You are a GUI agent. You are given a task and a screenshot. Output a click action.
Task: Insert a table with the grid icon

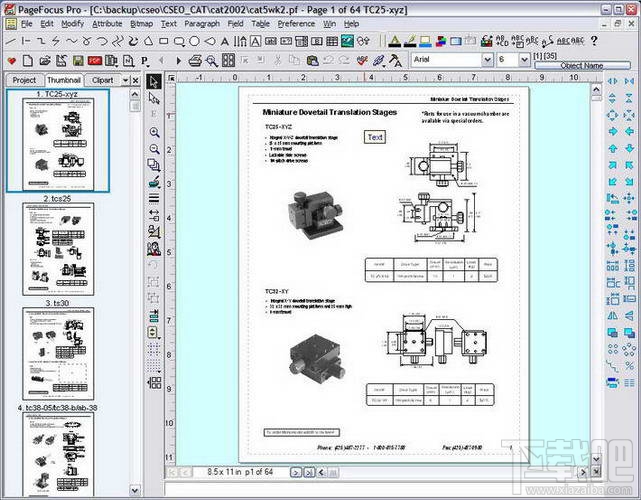click(x=332, y=41)
